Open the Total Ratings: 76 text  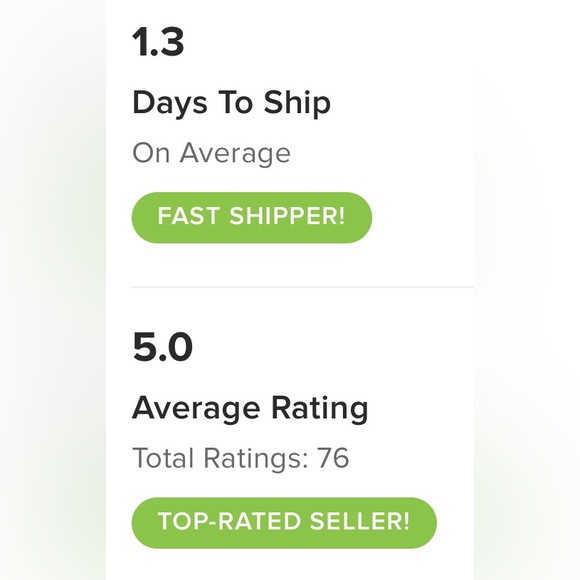pyautogui.click(x=240, y=458)
